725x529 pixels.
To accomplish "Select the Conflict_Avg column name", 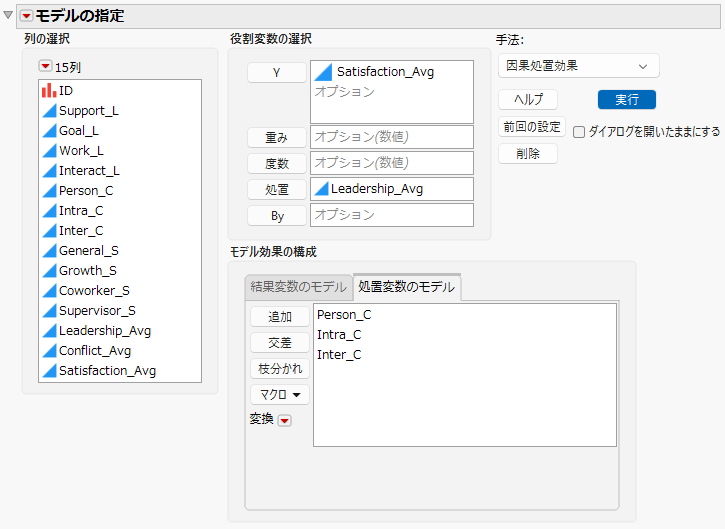I will 95,351.
